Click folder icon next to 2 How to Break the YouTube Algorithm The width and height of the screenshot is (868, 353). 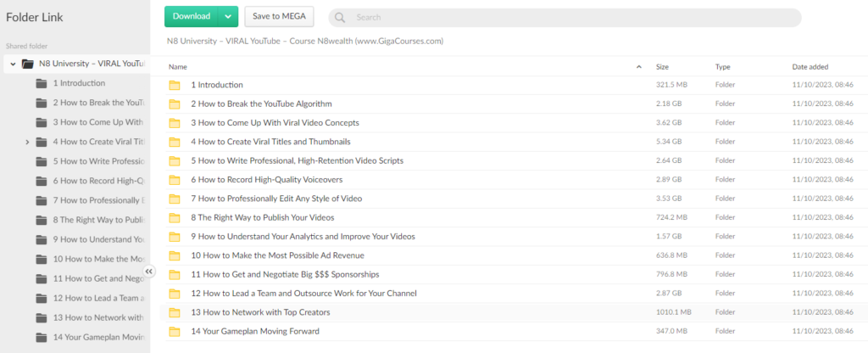click(175, 104)
